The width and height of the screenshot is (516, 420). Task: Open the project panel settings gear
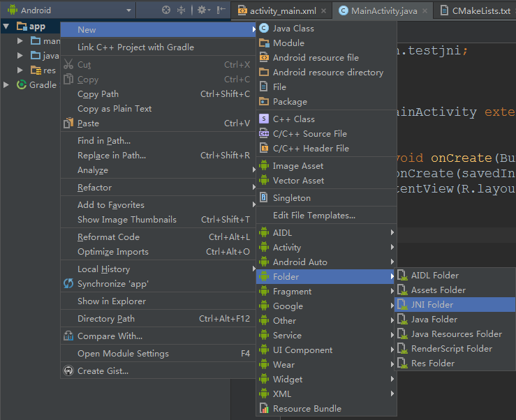[201, 10]
